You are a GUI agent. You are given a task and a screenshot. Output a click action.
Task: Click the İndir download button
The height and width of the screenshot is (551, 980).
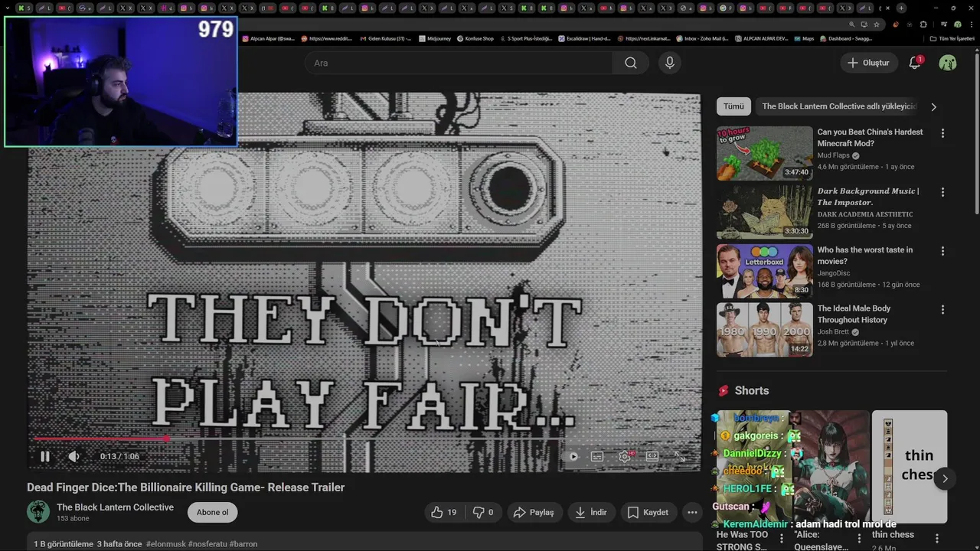click(590, 512)
